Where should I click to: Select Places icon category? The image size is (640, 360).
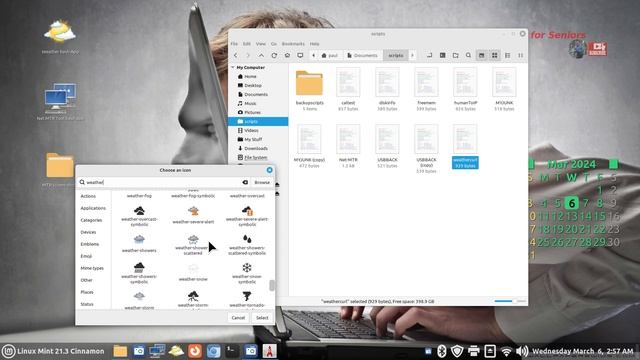tap(87, 292)
